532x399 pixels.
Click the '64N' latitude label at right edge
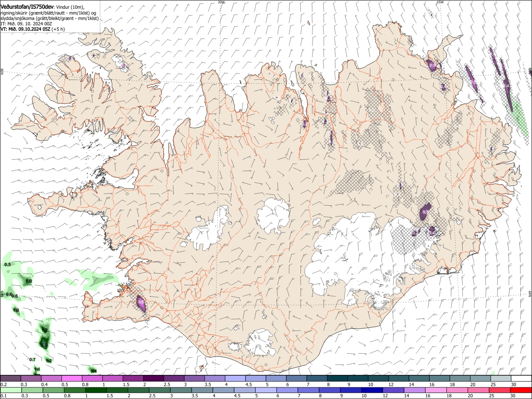530,293
